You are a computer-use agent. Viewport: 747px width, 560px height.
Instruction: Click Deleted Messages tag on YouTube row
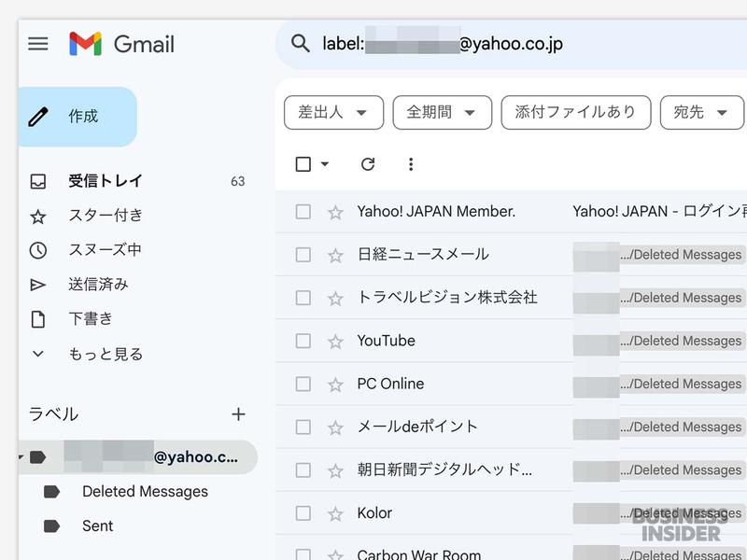pos(683,341)
